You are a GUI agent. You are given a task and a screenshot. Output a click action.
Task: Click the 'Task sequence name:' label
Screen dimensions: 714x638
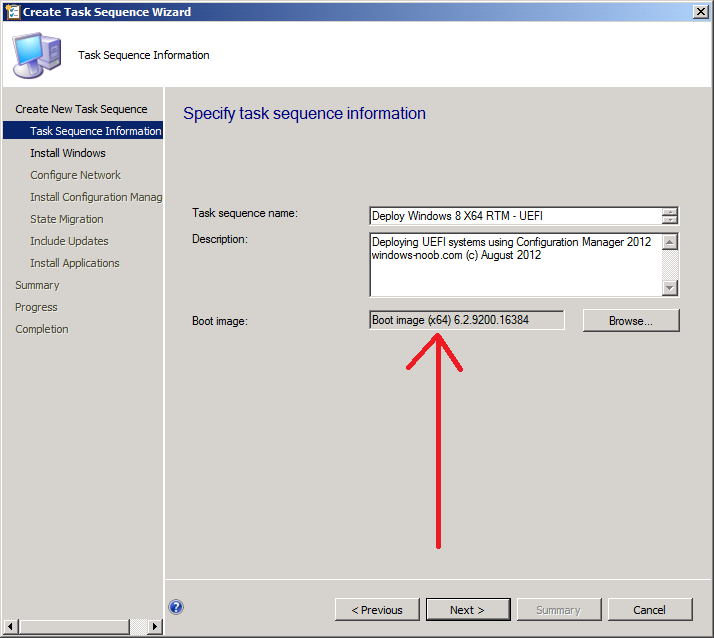[x=245, y=213]
